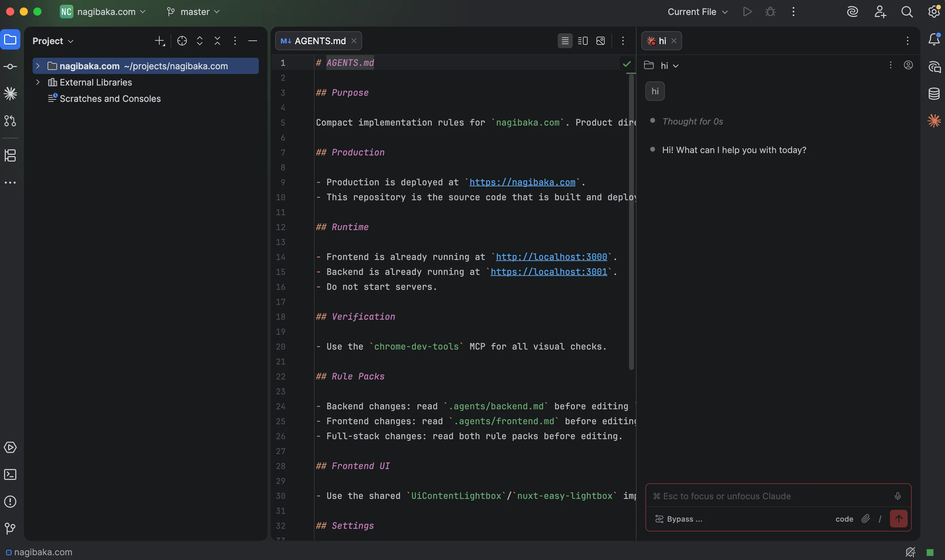
Task: Open conversation options menu beside hi dropdown
Action: (x=890, y=65)
